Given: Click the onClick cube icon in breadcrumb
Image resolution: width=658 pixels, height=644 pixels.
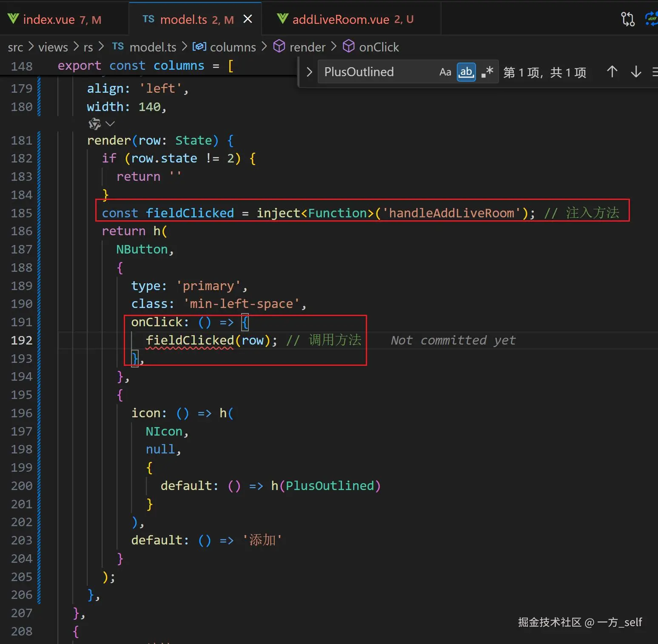Looking at the screenshot, I should tap(349, 46).
